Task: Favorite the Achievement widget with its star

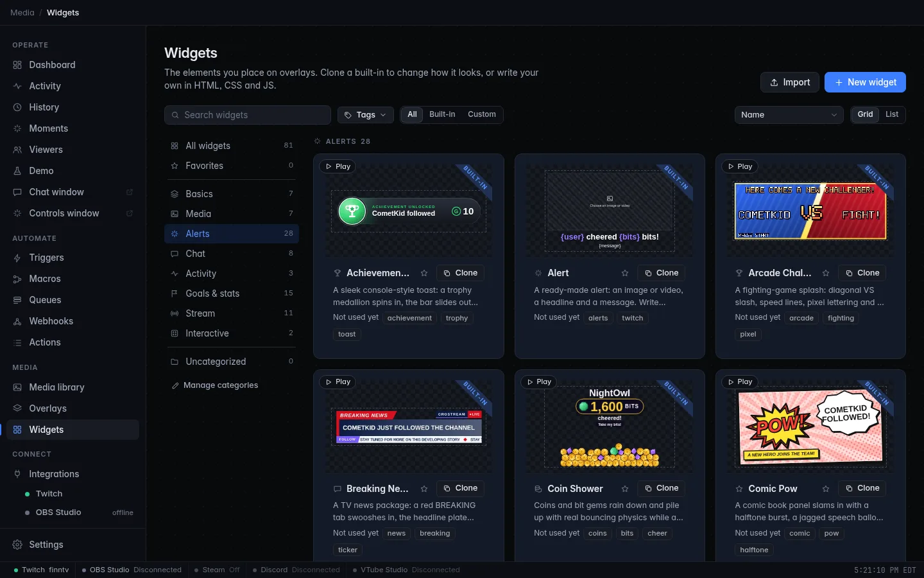Action: click(424, 273)
